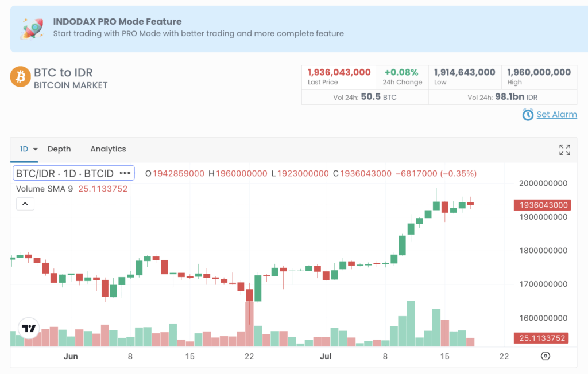Click the Jul date axis label
The image size is (588, 374).
pos(326,356)
